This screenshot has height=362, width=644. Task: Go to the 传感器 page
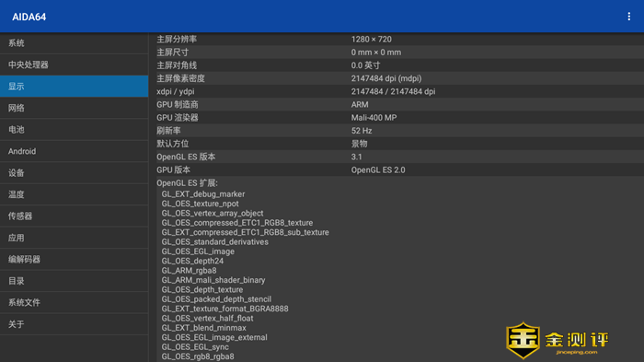(x=74, y=216)
